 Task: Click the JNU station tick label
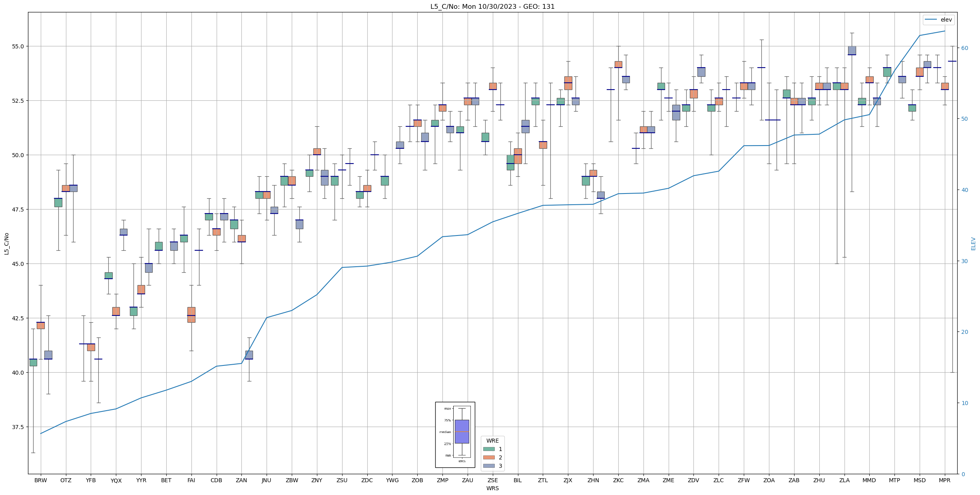click(267, 480)
